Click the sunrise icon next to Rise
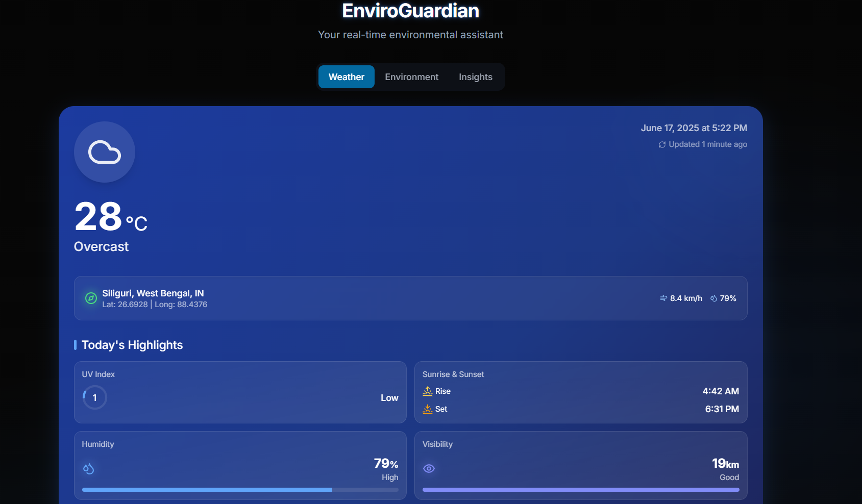The width and height of the screenshot is (862, 504). click(428, 391)
